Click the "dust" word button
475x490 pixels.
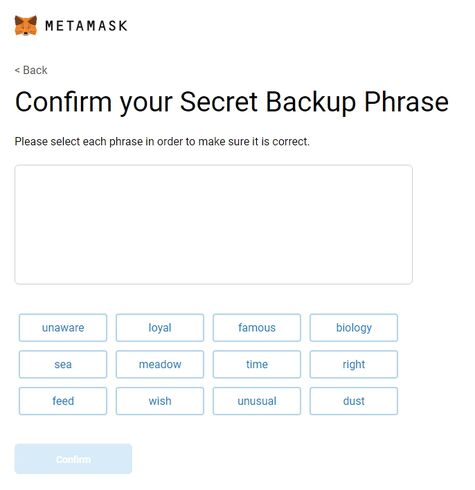354,401
